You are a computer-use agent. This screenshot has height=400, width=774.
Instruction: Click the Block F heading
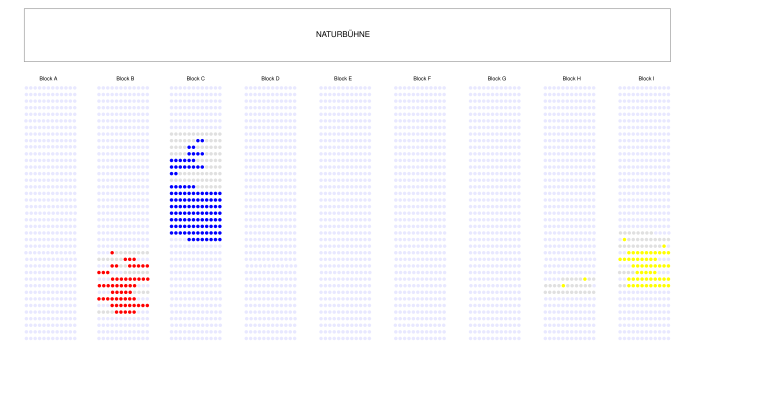[x=422, y=78]
